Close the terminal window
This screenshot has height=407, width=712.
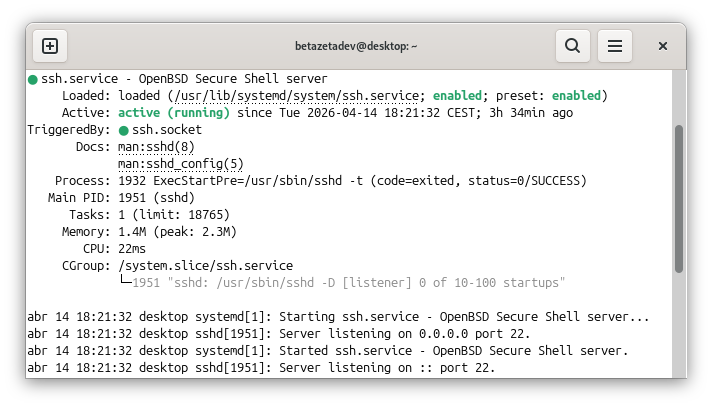click(662, 46)
